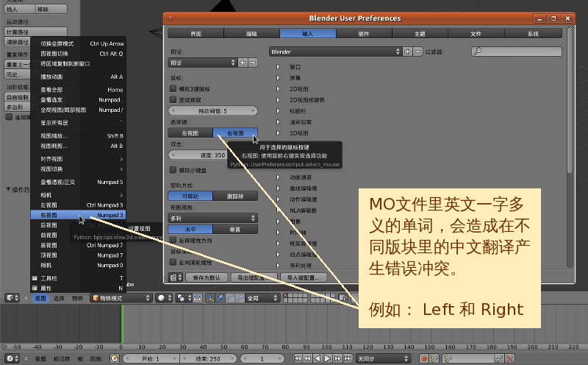Toggle the red auto-keying record button
Image resolution: width=588 pixels, height=365 pixels.
424,358
